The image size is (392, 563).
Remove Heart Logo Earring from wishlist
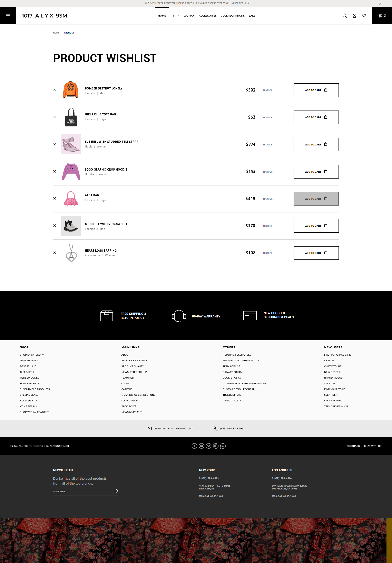[x=55, y=253]
